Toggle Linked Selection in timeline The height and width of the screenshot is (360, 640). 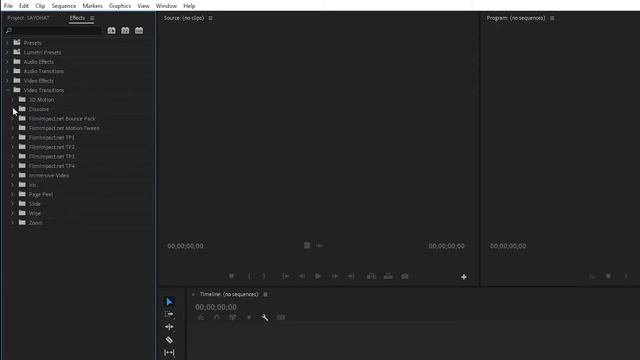[233, 318]
